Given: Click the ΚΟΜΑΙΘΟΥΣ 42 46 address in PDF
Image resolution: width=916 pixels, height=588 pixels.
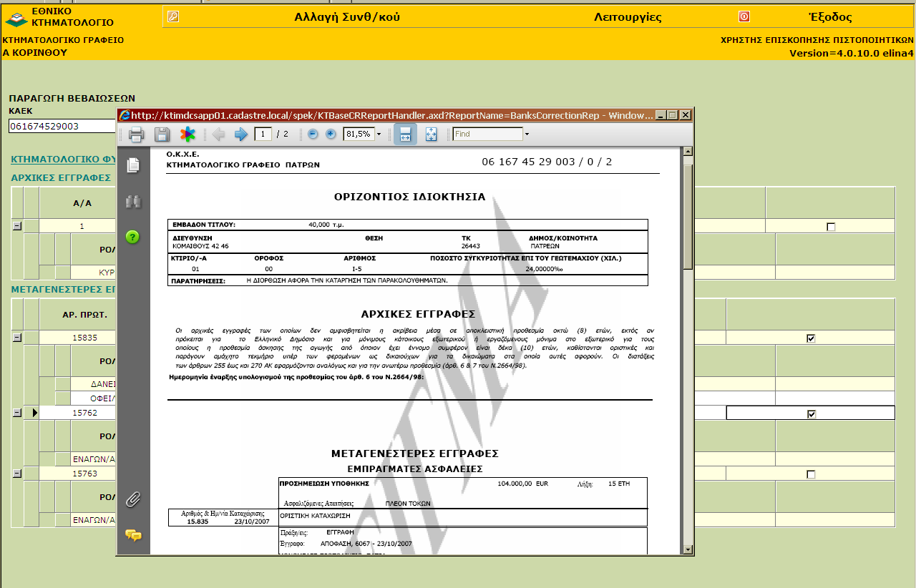Looking at the screenshot, I should (x=201, y=245).
